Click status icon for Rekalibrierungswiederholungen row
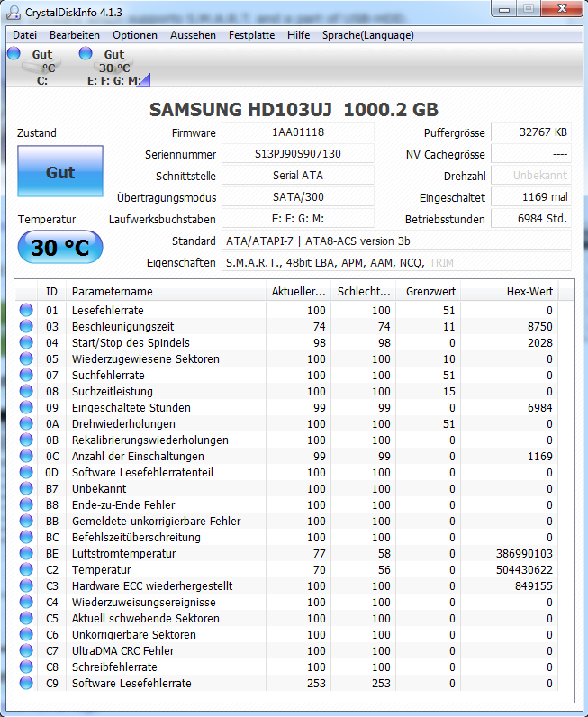 (x=26, y=440)
